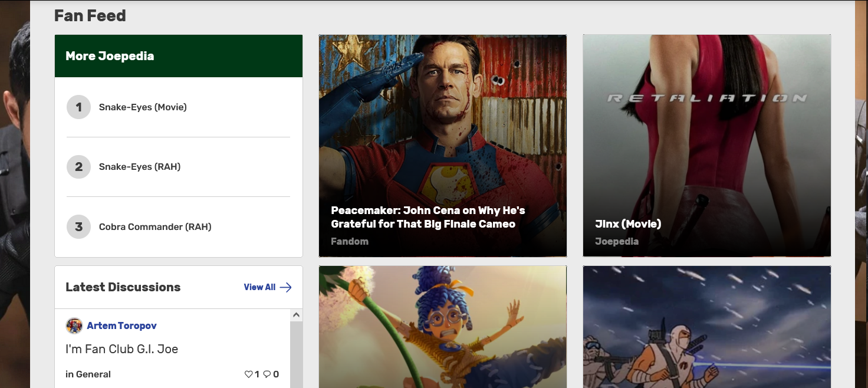Image resolution: width=868 pixels, height=388 pixels.
Task: Click the discussions scrollbar up arrow
Action: (x=296, y=315)
